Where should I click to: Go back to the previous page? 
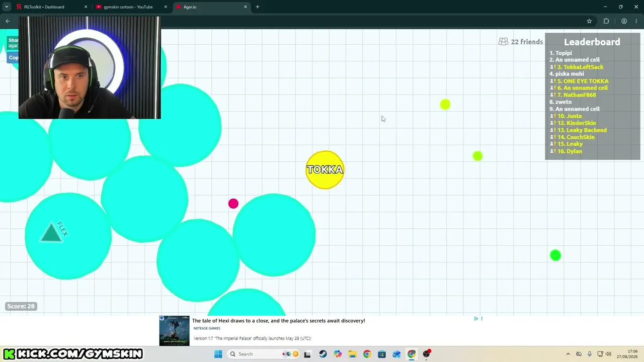pos(8,21)
